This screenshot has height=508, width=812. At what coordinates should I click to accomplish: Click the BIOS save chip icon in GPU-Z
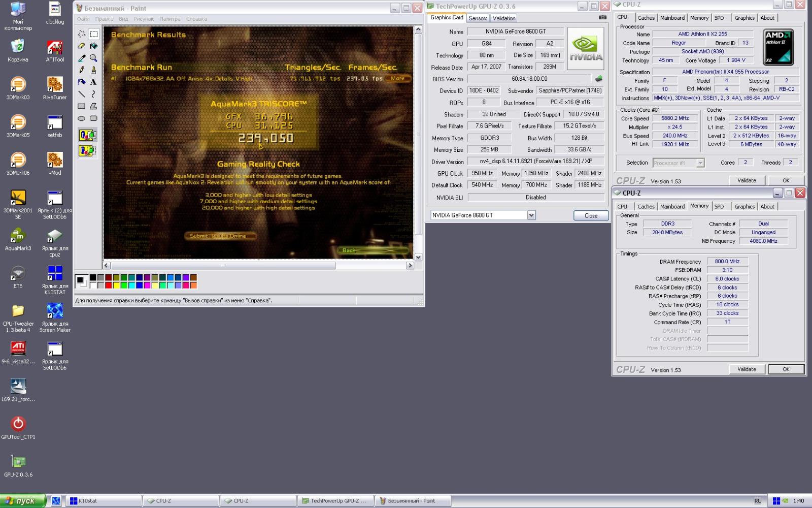tap(599, 79)
